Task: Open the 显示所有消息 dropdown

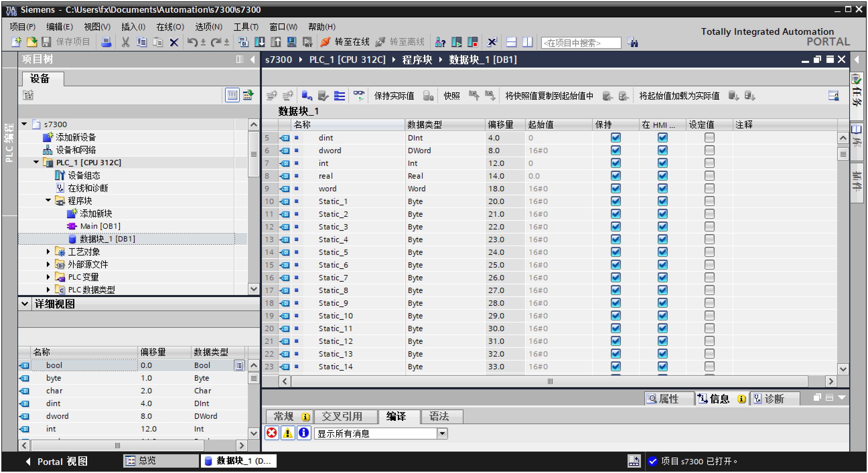Action: pos(442,433)
